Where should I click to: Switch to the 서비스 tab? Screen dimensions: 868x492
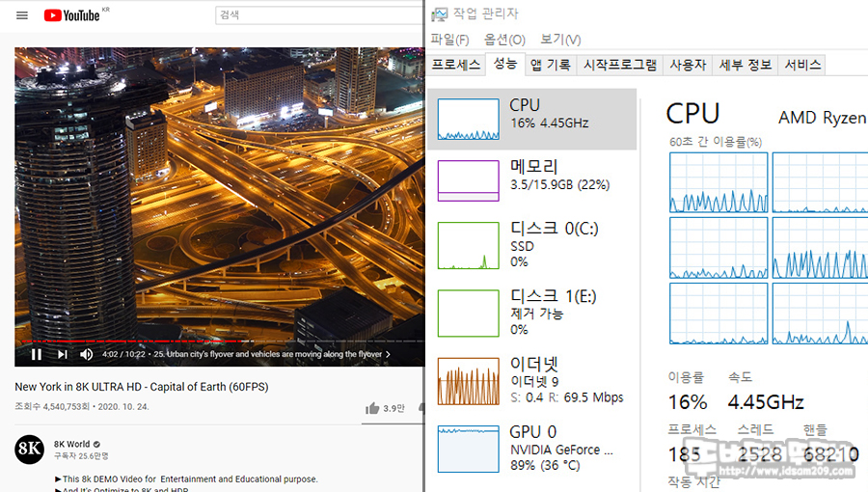(802, 65)
